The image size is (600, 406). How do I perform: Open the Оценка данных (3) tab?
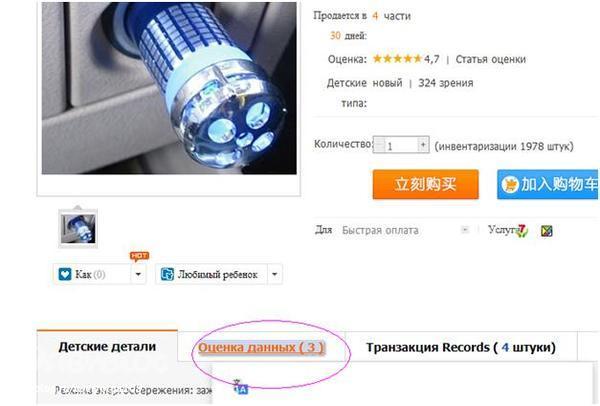[261, 347]
